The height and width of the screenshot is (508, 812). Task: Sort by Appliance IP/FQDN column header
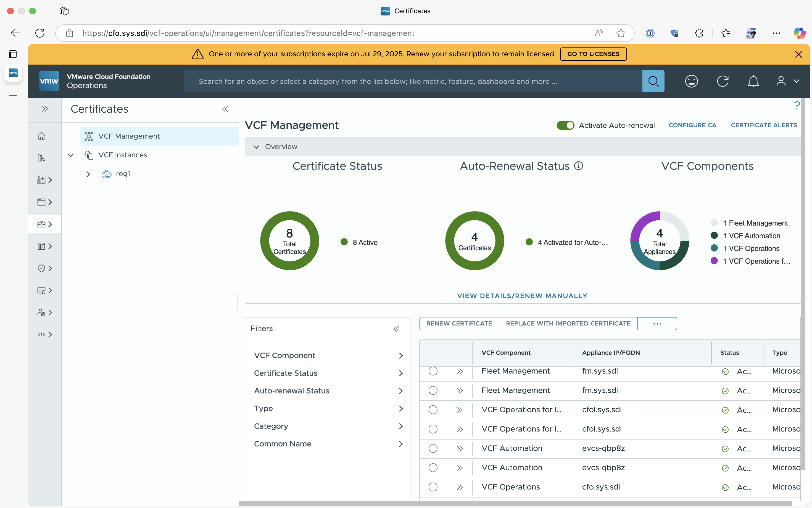(x=611, y=353)
